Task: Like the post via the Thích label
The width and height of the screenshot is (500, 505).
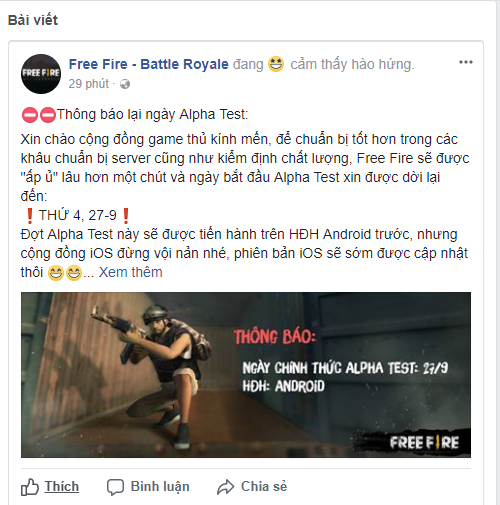Action: [x=62, y=487]
